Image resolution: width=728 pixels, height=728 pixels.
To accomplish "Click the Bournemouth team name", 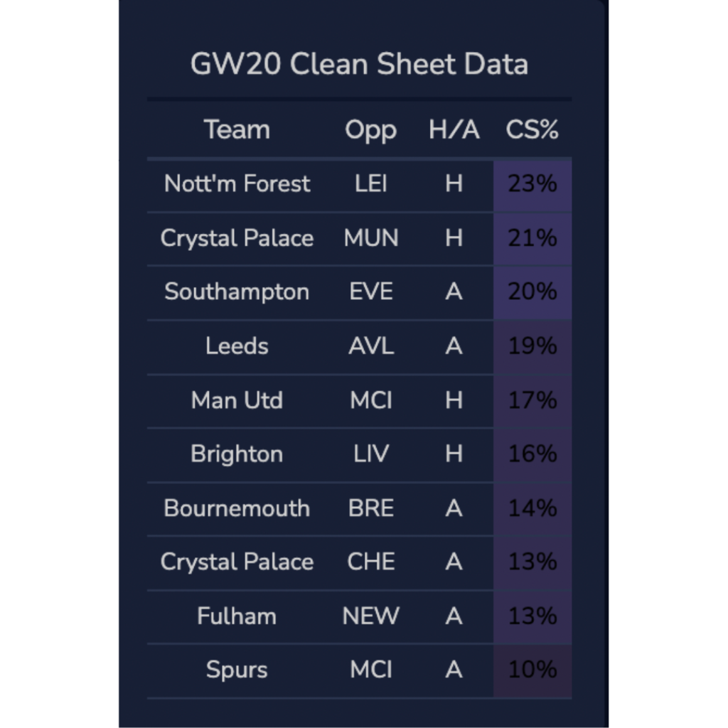I will [x=237, y=508].
